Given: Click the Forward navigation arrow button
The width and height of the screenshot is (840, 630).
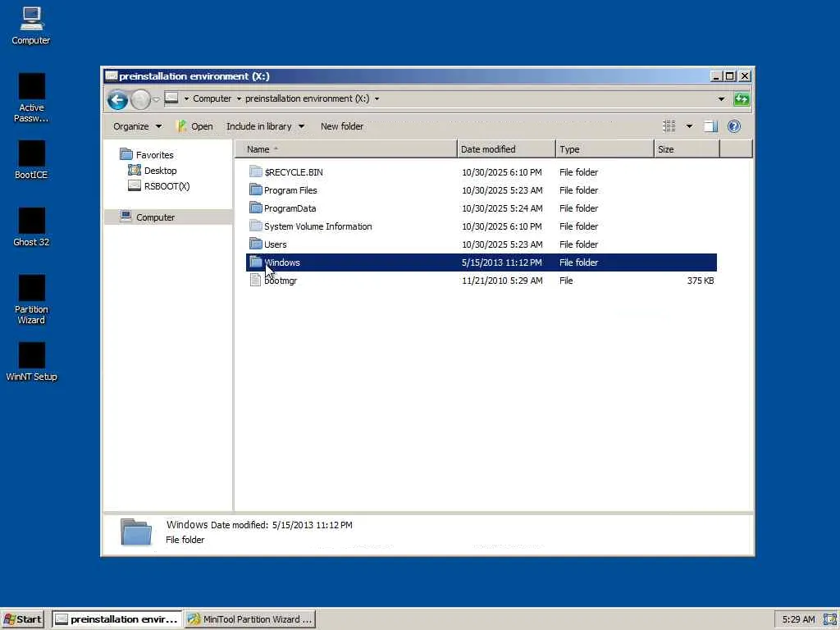Looking at the screenshot, I should pos(140,99).
